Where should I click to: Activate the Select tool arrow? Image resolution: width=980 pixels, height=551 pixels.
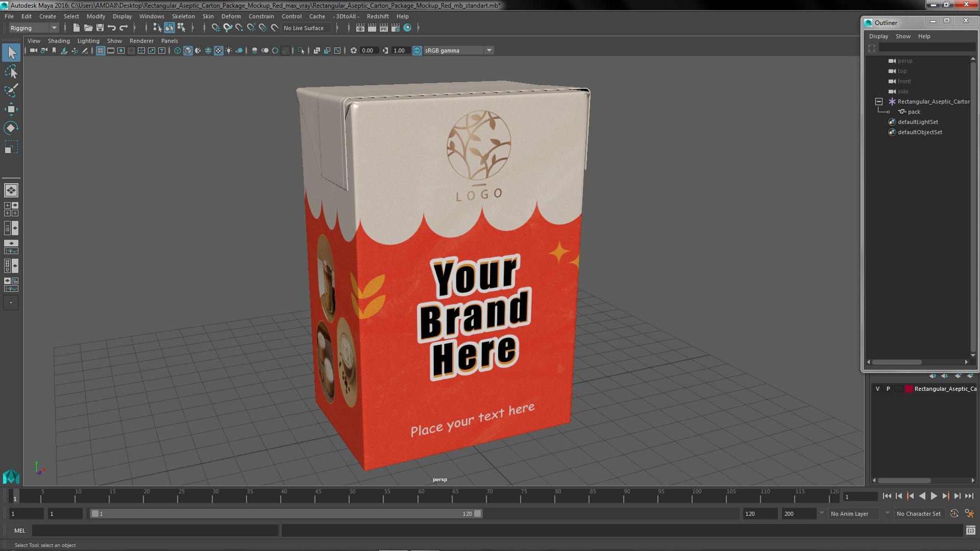(11, 53)
